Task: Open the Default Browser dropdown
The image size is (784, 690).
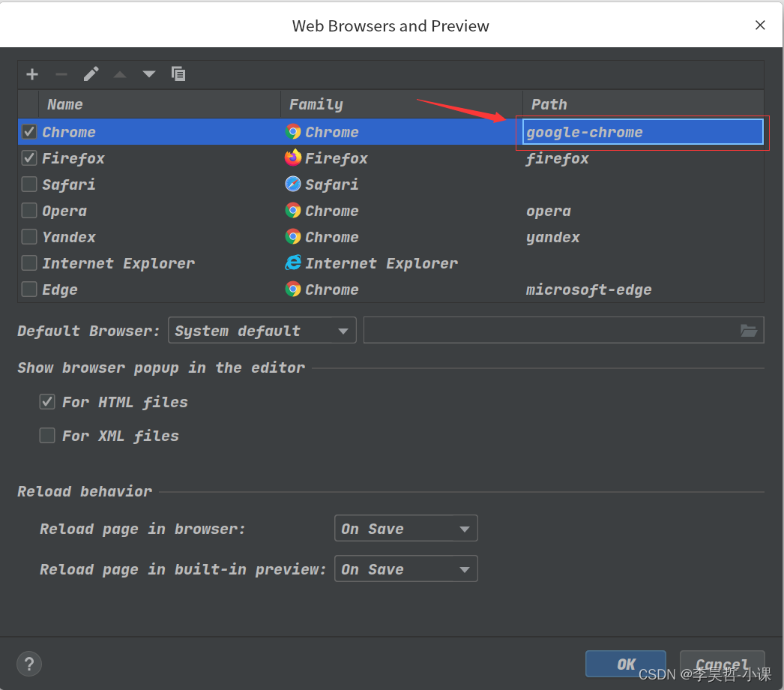Action: pos(262,330)
